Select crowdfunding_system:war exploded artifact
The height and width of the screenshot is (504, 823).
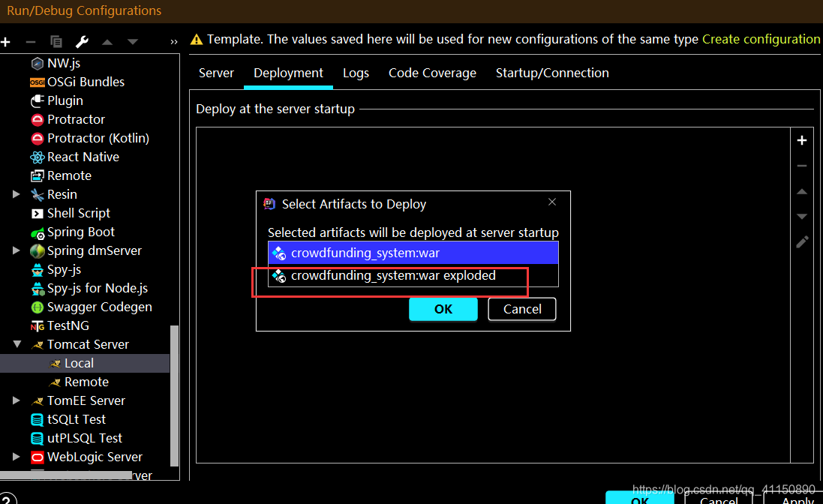tap(413, 275)
